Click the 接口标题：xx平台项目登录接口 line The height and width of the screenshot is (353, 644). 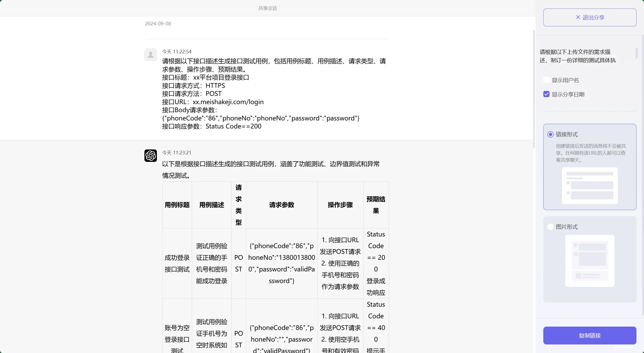pos(206,77)
